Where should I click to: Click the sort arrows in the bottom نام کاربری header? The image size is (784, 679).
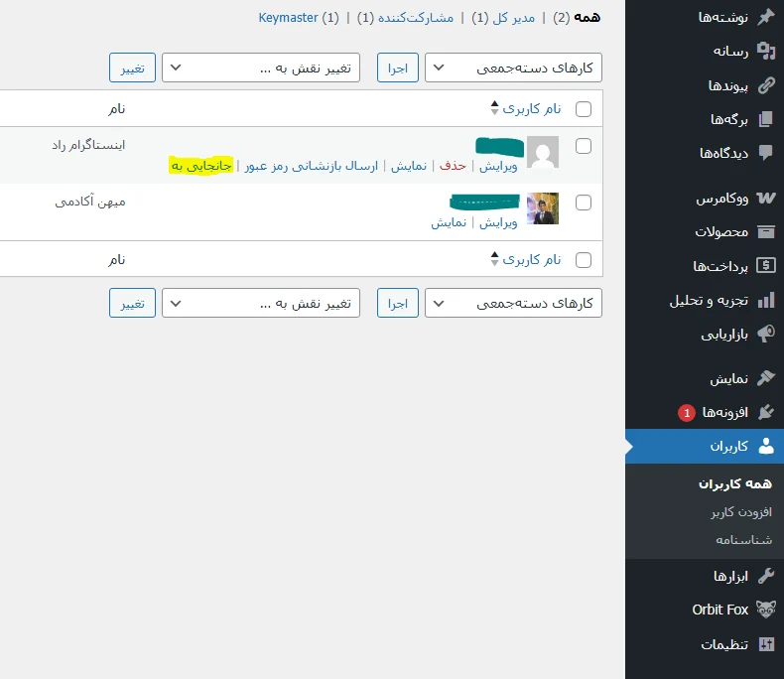pyautogui.click(x=494, y=258)
